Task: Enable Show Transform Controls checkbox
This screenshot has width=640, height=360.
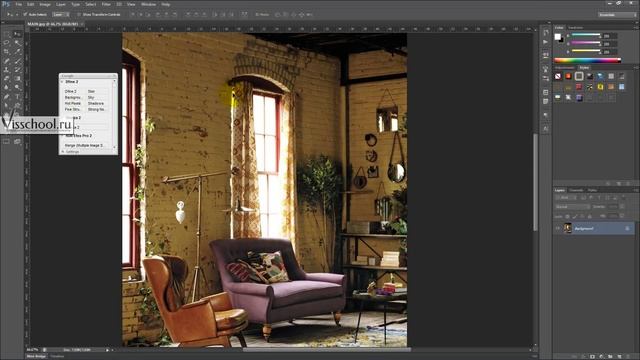Action: 79,14
